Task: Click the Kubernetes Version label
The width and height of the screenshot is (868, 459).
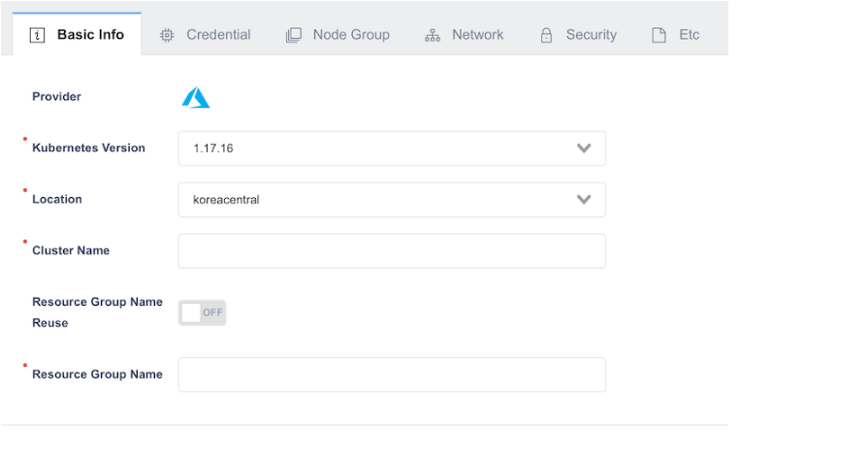Action: click(88, 148)
